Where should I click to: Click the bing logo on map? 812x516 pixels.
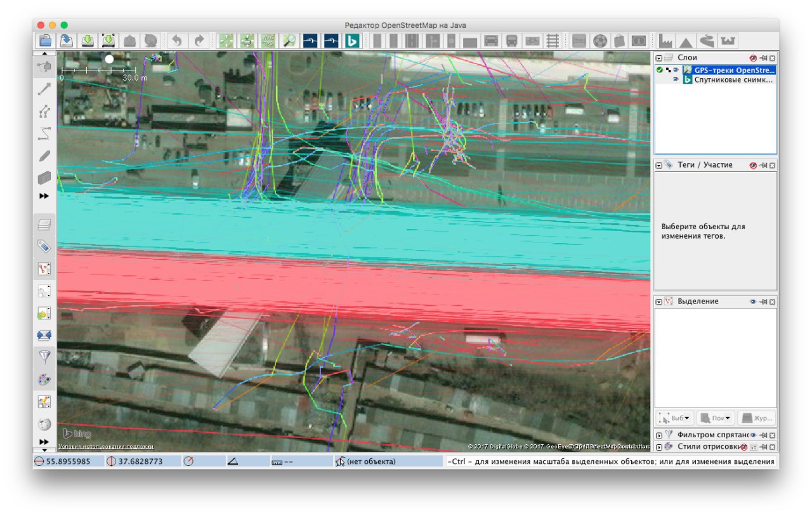click(77, 434)
